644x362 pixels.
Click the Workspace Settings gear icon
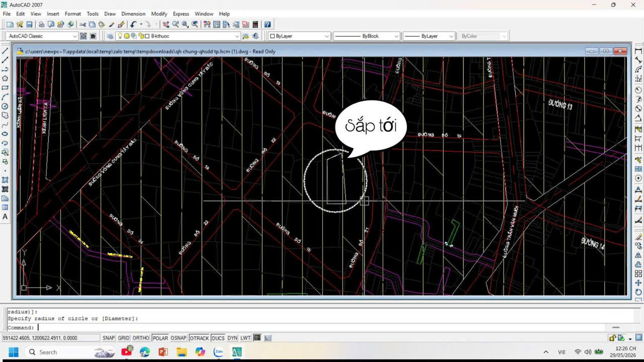click(84, 36)
